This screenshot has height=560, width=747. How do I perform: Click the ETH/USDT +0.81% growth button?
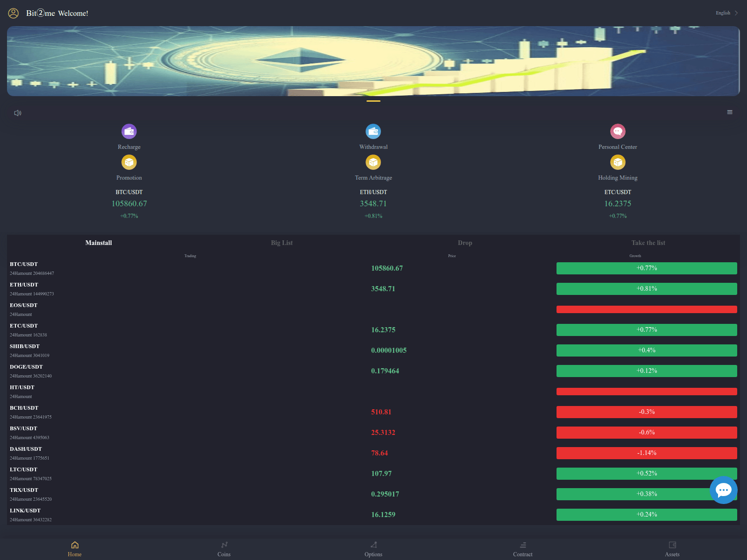pyautogui.click(x=647, y=289)
